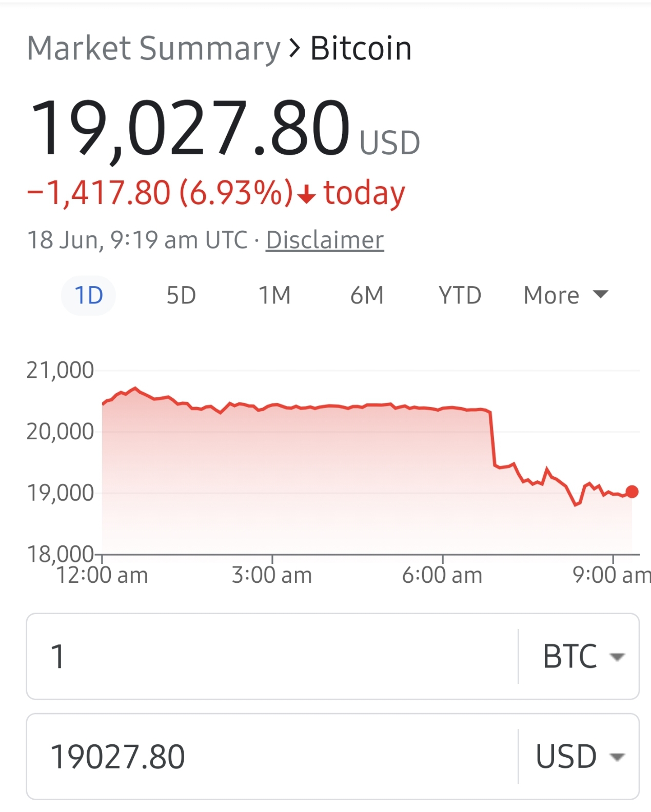This screenshot has height=812, width=651.
Task: Click the breadcrumb chevron before Bitcoin
Action: point(294,48)
